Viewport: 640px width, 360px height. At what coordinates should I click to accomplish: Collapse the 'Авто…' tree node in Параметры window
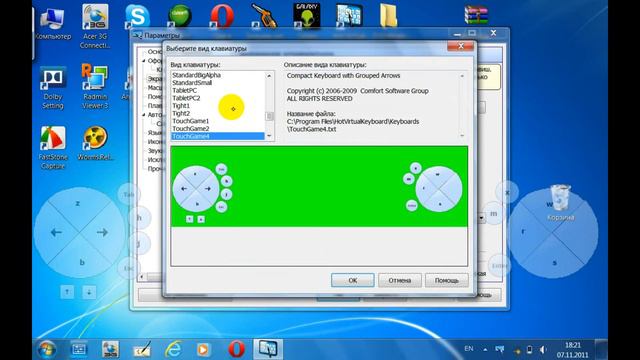point(144,115)
